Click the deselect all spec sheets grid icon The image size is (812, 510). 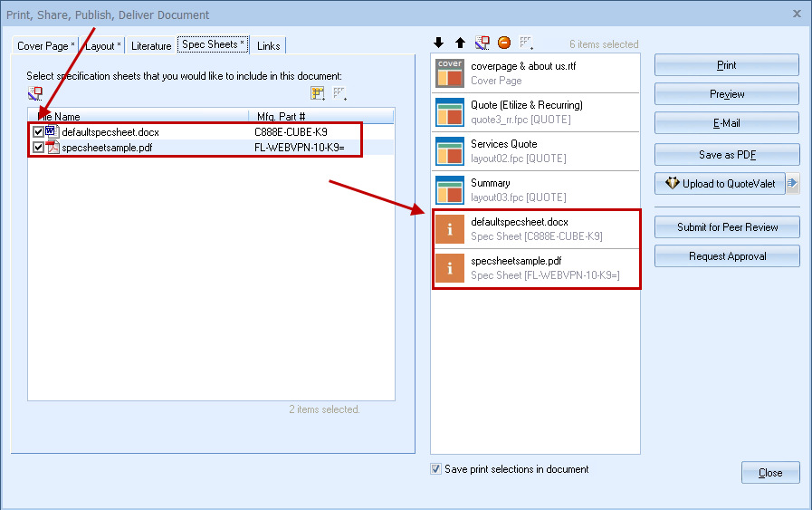point(339,93)
